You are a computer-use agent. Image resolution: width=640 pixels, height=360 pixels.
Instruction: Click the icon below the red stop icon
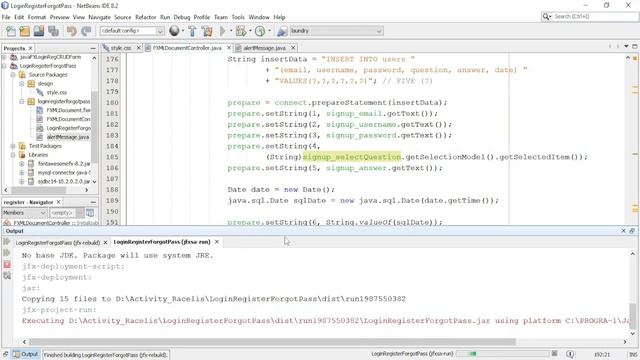[x=7, y=276]
